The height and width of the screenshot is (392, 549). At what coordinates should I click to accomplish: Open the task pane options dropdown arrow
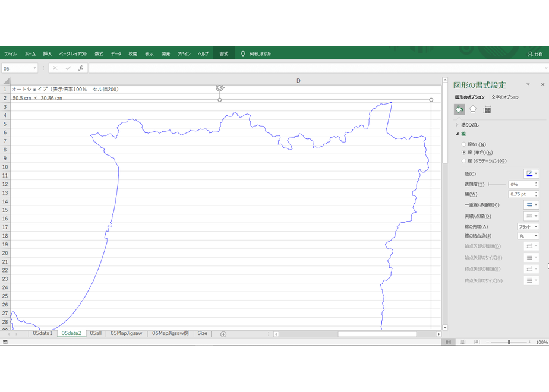point(528,84)
